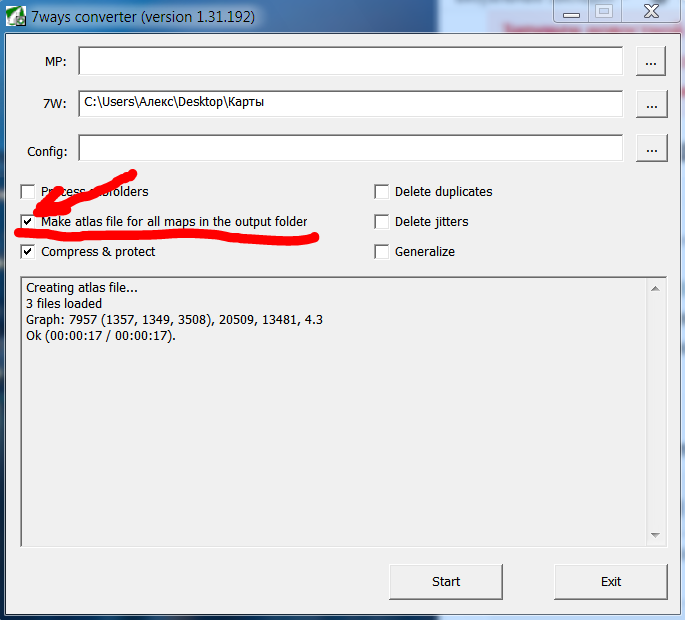The height and width of the screenshot is (620, 685).
Task: Maximize the 7ways converter window
Action: [x=603, y=12]
